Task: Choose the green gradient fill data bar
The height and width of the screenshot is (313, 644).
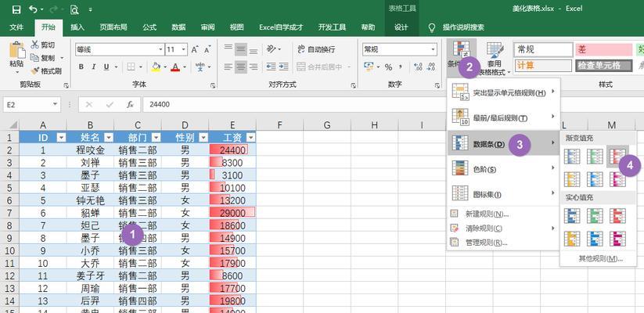Action: (x=594, y=156)
